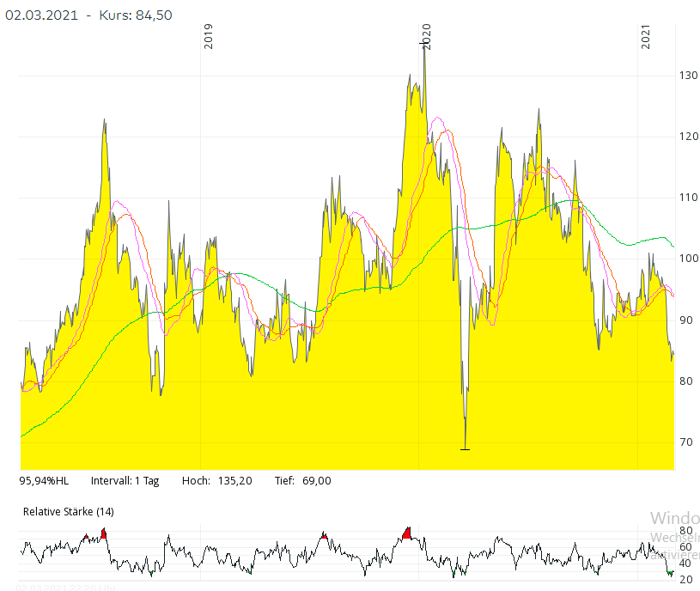Click the 130 price axis label
The height and width of the screenshot is (591, 700).
(688, 76)
